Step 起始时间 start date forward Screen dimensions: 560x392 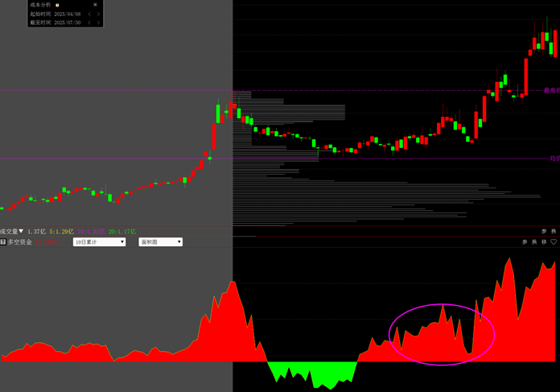[x=98, y=14]
